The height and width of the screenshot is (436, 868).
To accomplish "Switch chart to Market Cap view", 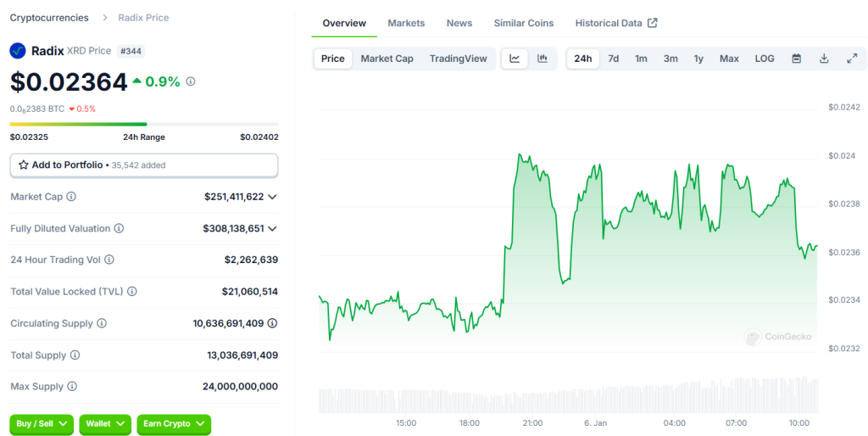I will click(387, 59).
